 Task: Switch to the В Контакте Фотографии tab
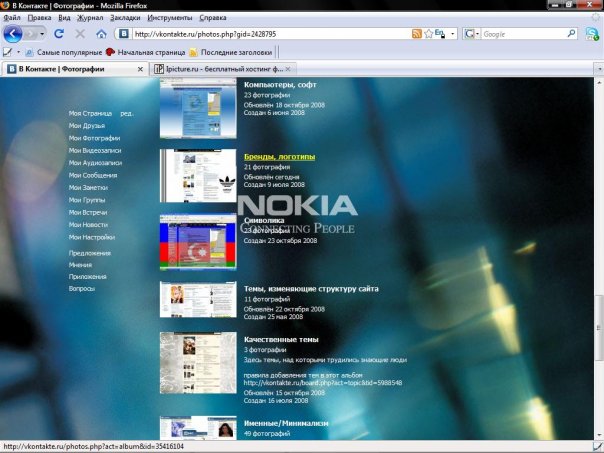pos(75,69)
